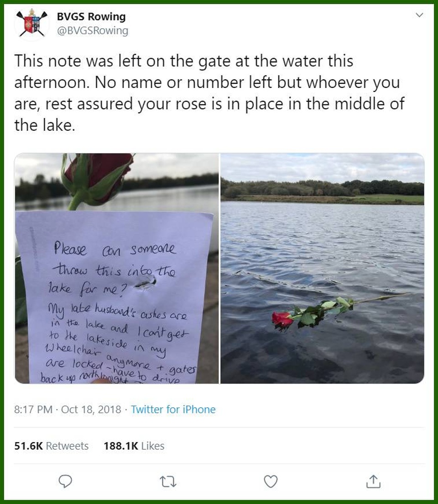This screenshot has width=438, height=504.
Task: Expand the tweet options chevron
Action: coord(419,15)
